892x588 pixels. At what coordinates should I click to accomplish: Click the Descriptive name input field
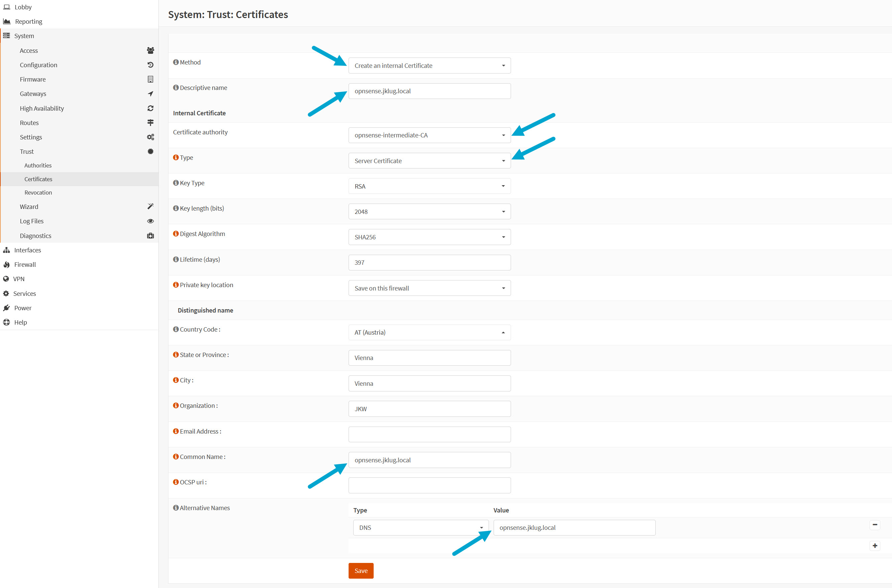(429, 91)
